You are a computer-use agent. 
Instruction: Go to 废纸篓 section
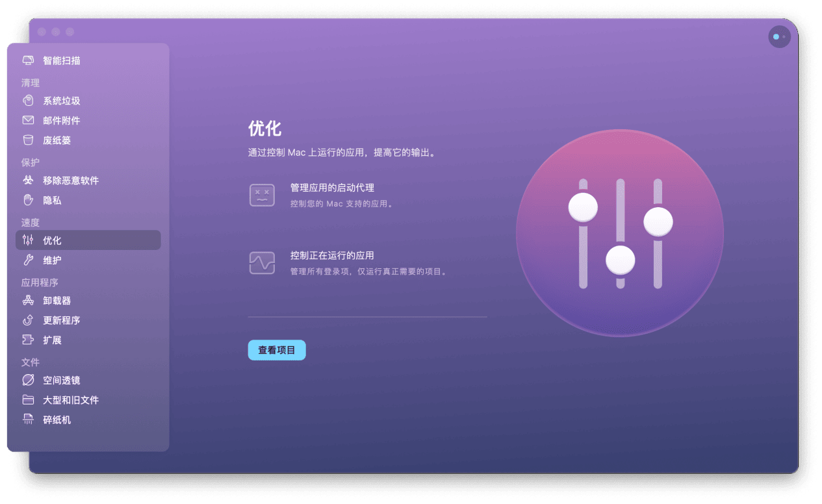[88, 140]
